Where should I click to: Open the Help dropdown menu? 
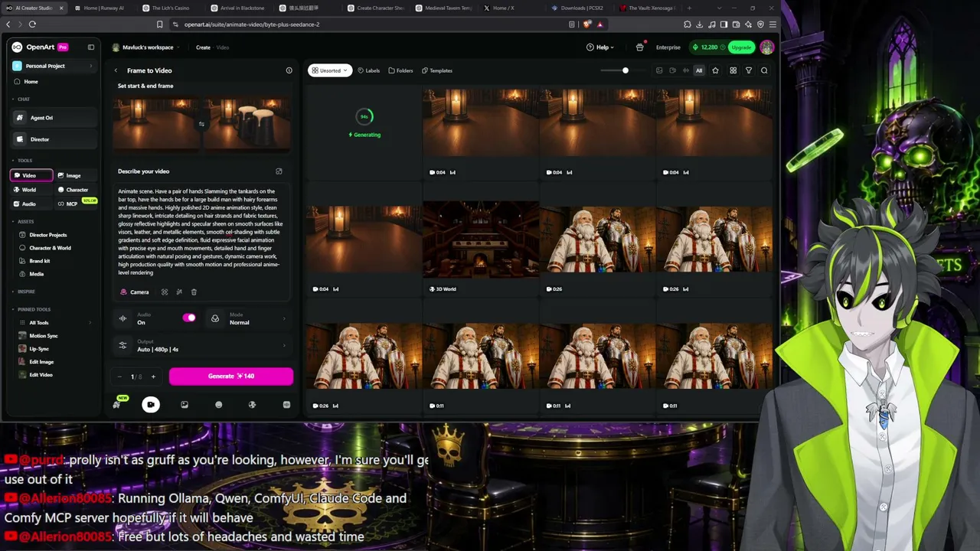point(600,47)
